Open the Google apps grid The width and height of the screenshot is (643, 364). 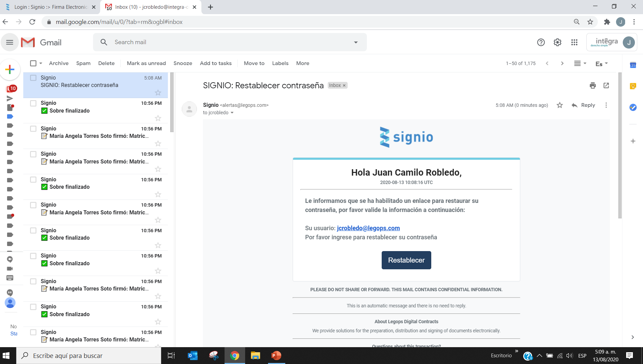pos(574,42)
